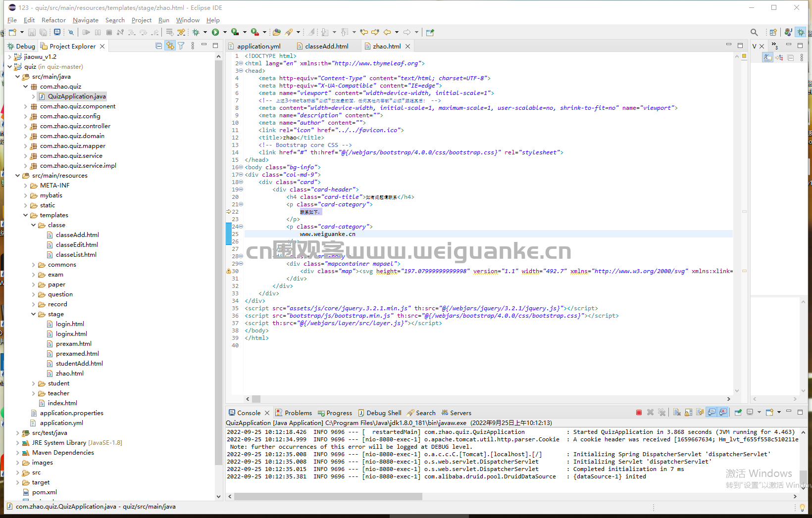
Task: Close the zhao.html editor tab
Action: click(407, 46)
